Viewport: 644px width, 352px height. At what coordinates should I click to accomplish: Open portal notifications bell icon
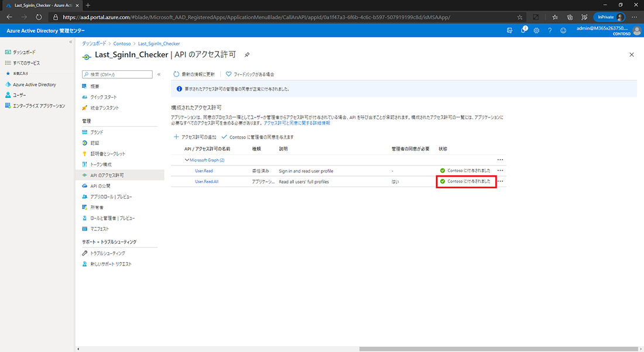point(523,30)
